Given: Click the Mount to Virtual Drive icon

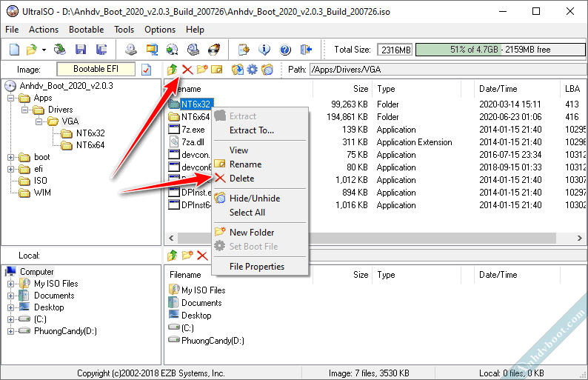Looking at the screenshot, I should 193,50.
